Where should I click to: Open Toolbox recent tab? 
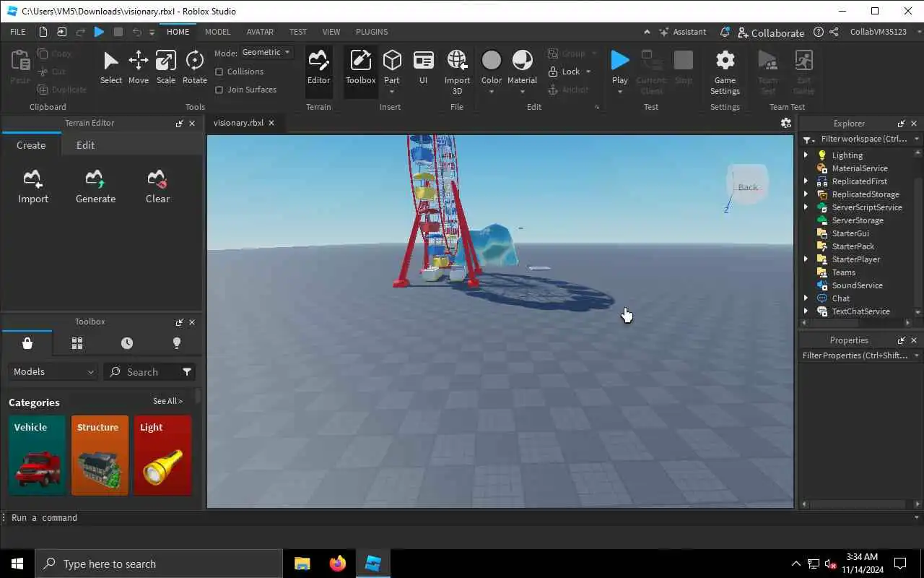[x=127, y=343]
